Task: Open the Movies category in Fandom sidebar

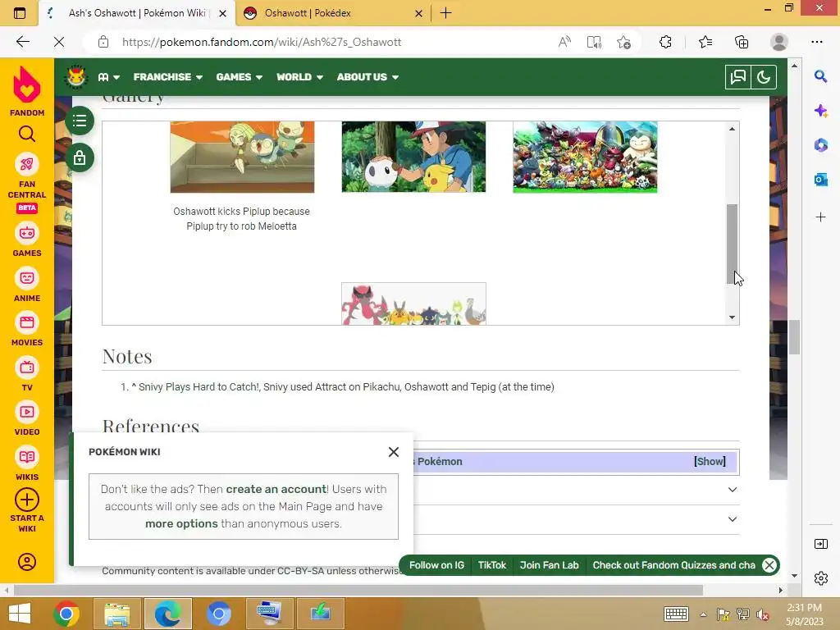Action: point(27,329)
